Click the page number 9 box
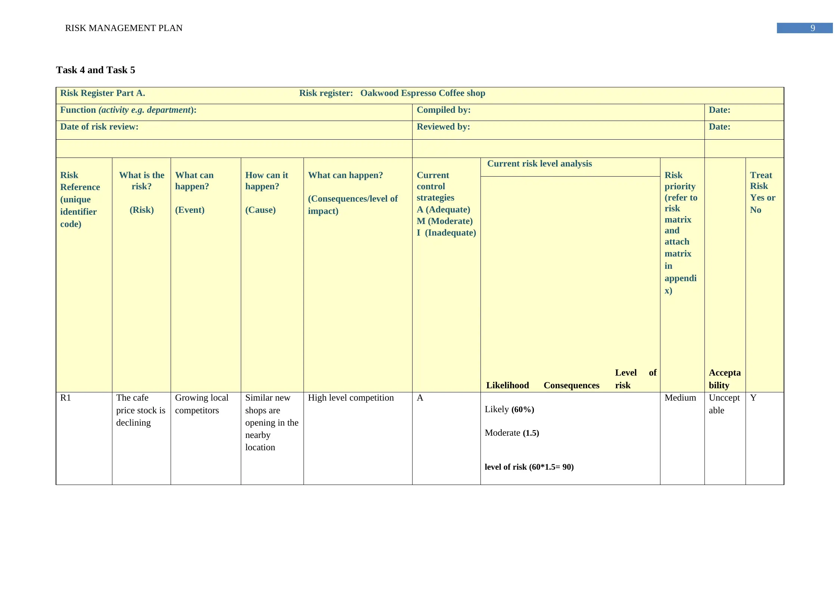 (805, 28)
